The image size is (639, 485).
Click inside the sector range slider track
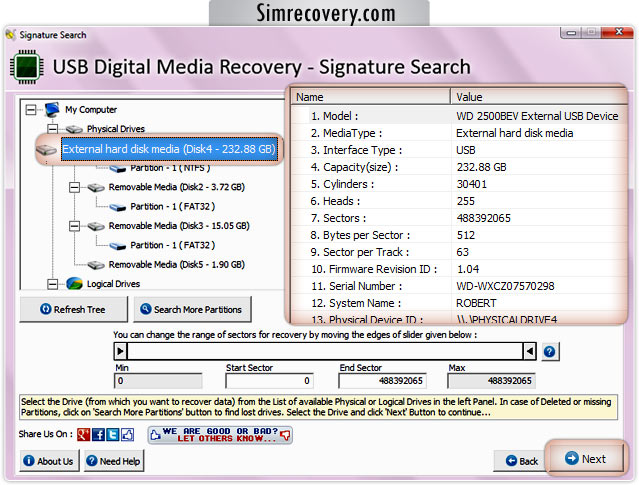tap(325, 351)
